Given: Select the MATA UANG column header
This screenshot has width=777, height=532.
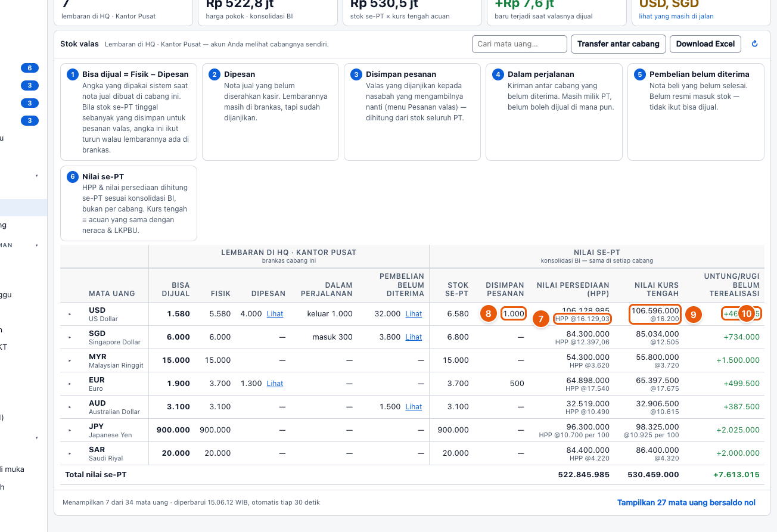Looking at the screenshot, I should click(112, 293).
